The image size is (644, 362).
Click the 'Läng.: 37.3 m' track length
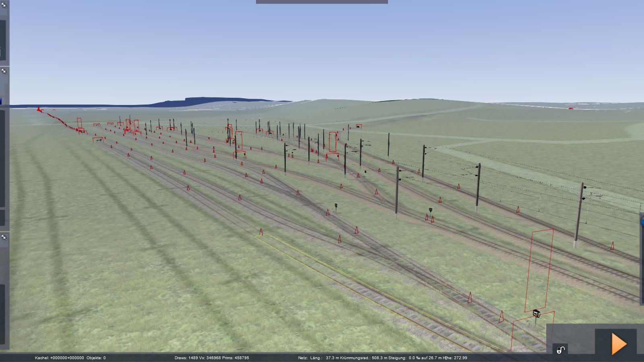click(324, 358)
